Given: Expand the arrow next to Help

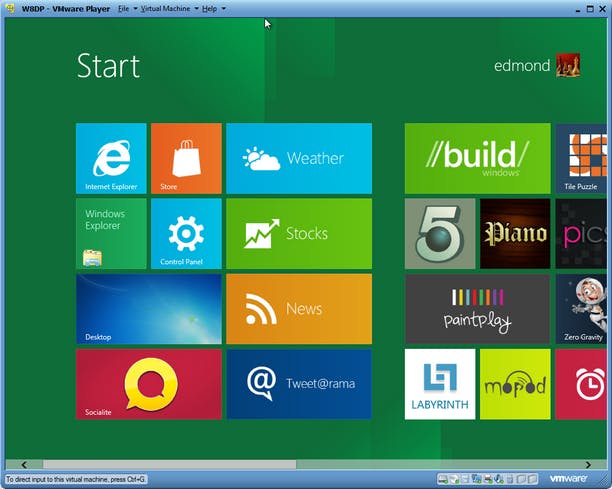Looking at the screenshot, I should (x=224, y=9).
